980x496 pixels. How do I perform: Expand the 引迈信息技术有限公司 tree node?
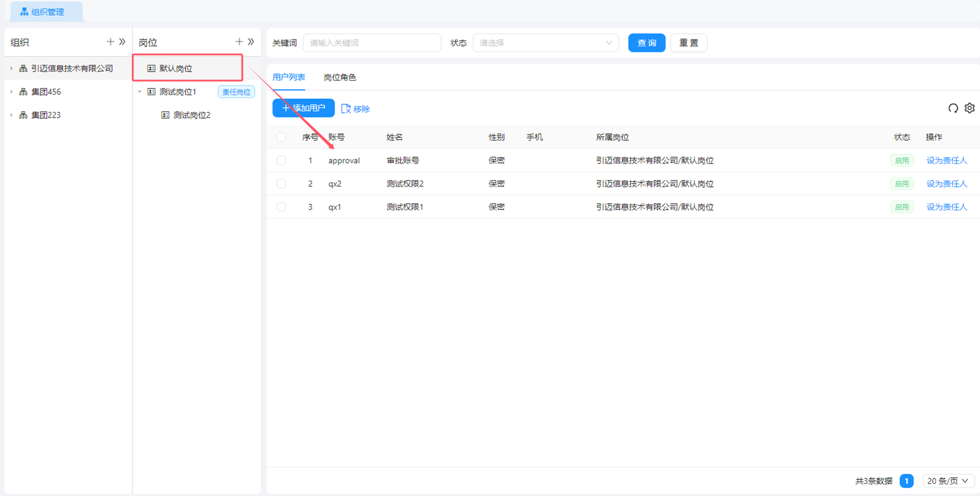(12, 69)
